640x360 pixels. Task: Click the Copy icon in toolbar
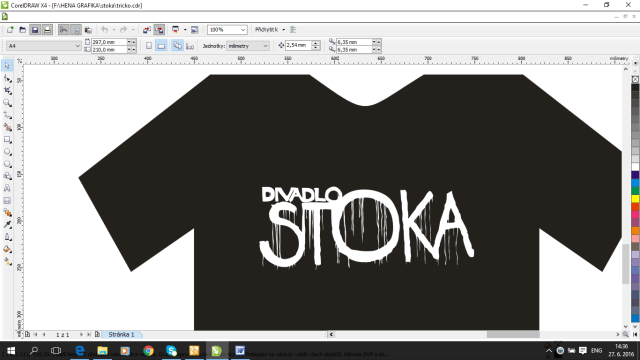point(76,30)
